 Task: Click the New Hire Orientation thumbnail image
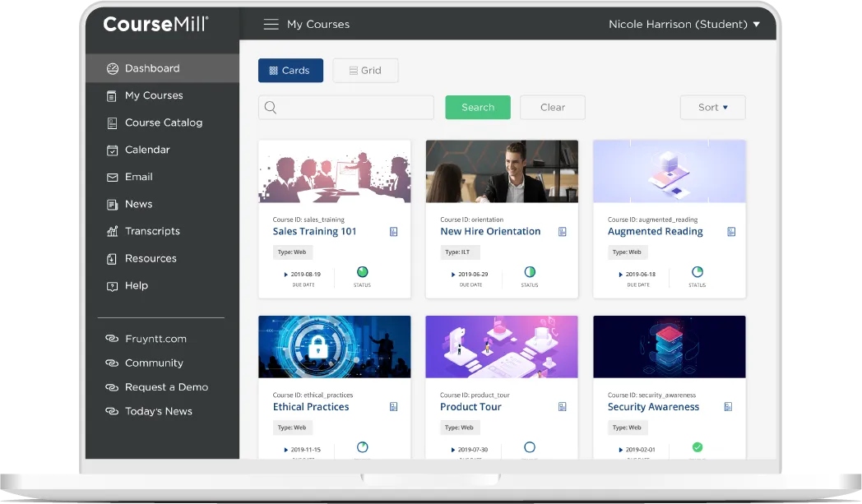tap(502, 172)
